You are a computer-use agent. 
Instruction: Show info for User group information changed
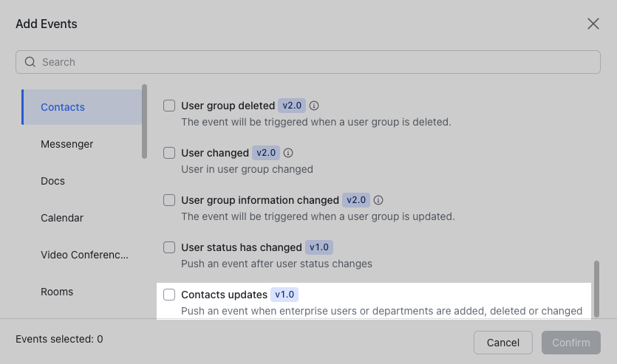point(378,200)
